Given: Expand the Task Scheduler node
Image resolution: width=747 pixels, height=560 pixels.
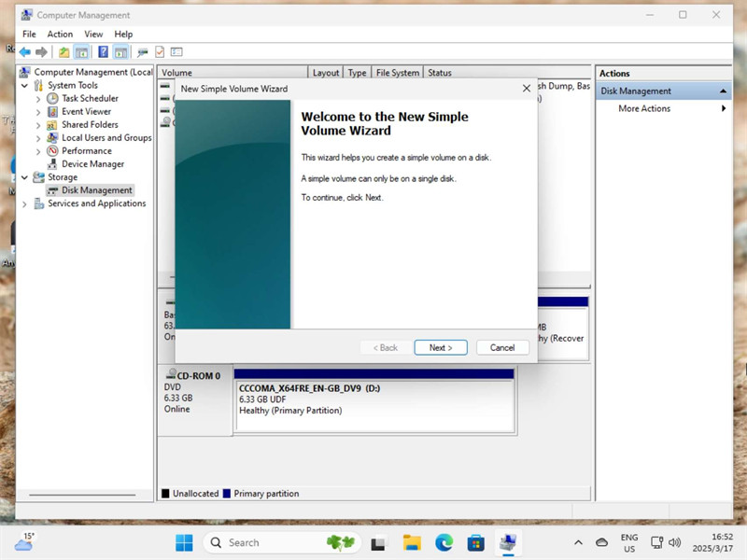Looking at the screenshot, I should coord(38,99).
